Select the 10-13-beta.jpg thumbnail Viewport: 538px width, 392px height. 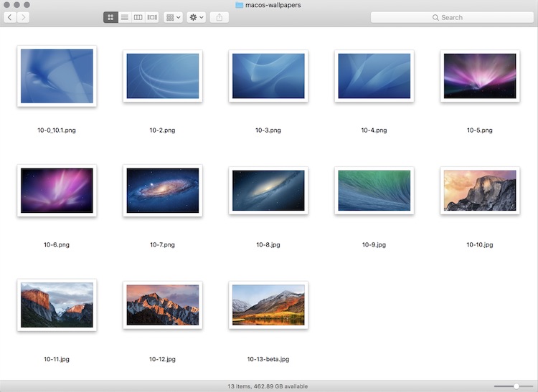(x=268, y=305)
